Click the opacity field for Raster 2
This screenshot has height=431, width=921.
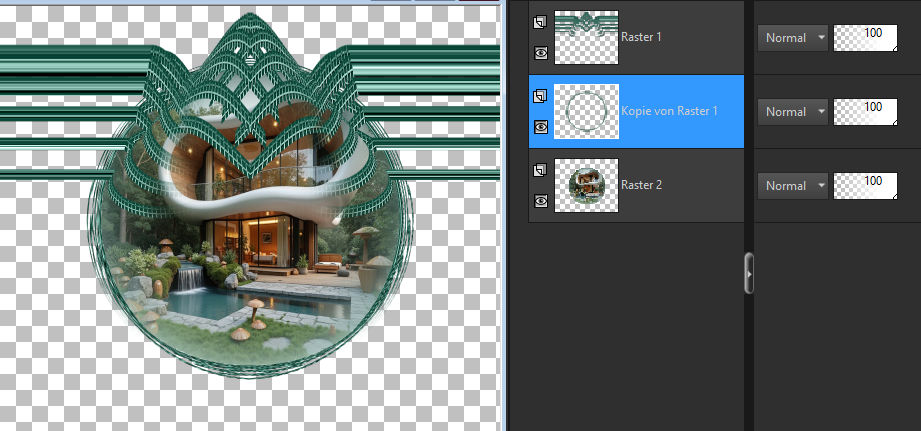[x=865, y=186]
